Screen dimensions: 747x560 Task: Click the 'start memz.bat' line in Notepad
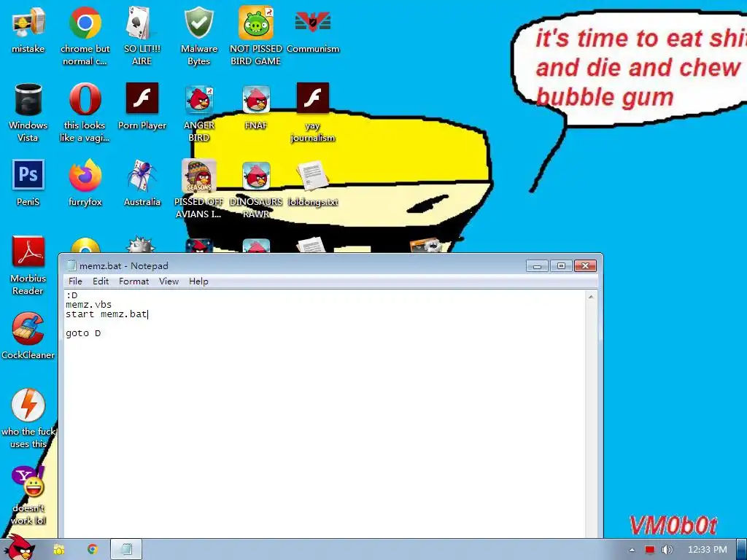107,314
